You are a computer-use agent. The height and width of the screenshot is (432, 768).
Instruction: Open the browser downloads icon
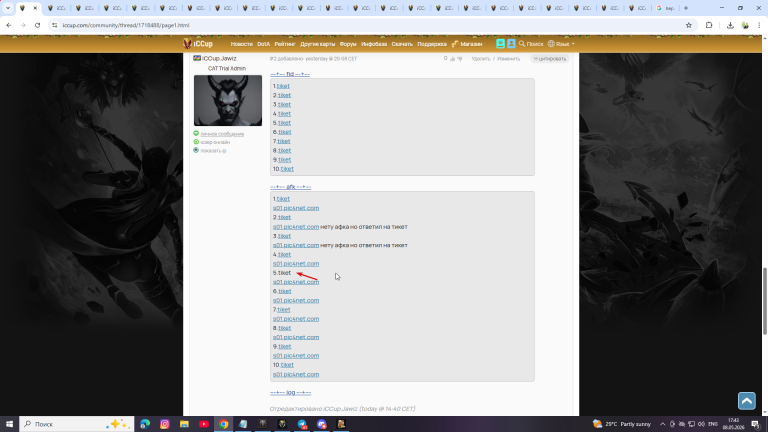730,25
